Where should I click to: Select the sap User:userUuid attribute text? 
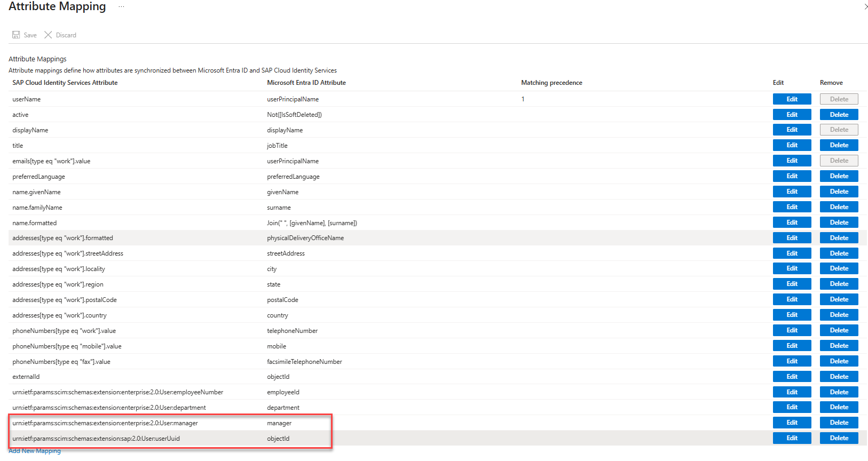pyautogui.click(x=96, y=439)
